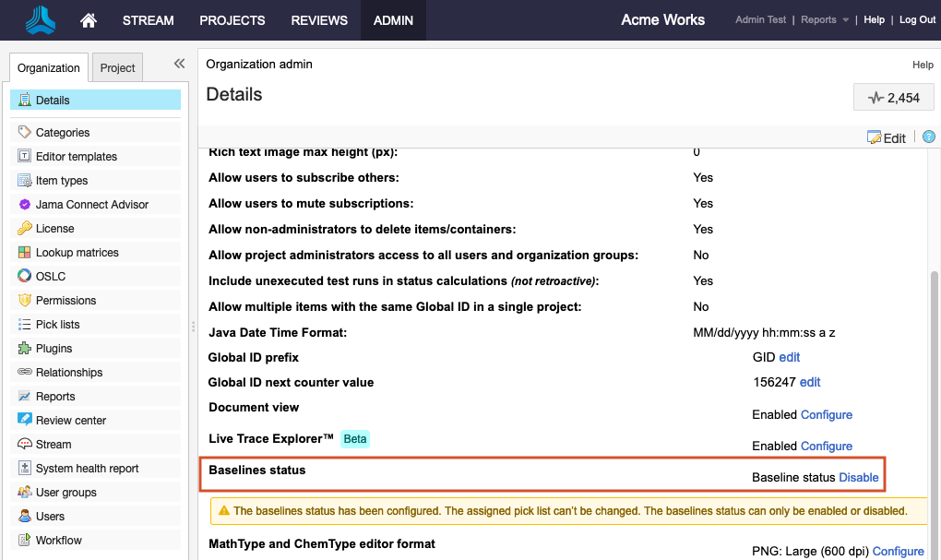Open the Reports dropdown arrow in header

[x=846, y=19]
